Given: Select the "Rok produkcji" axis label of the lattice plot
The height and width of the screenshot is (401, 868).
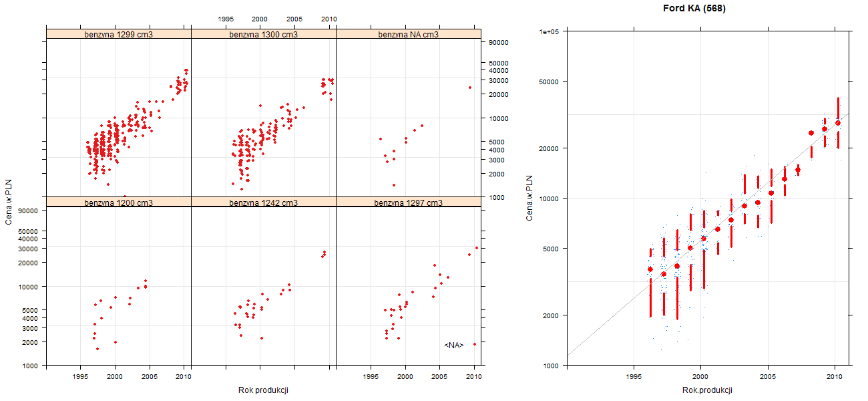Looking at the screenshot, I should click(x=264, y=390).
